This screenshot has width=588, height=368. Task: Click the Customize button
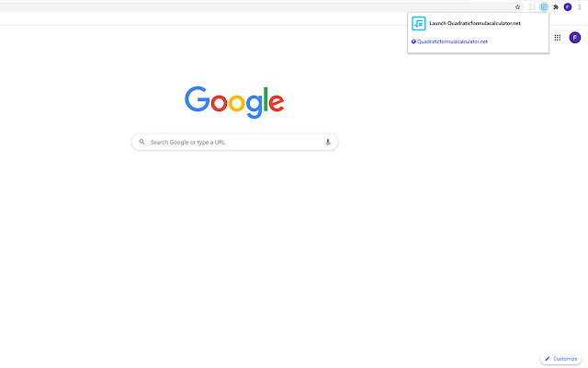[x=561, y=359]
